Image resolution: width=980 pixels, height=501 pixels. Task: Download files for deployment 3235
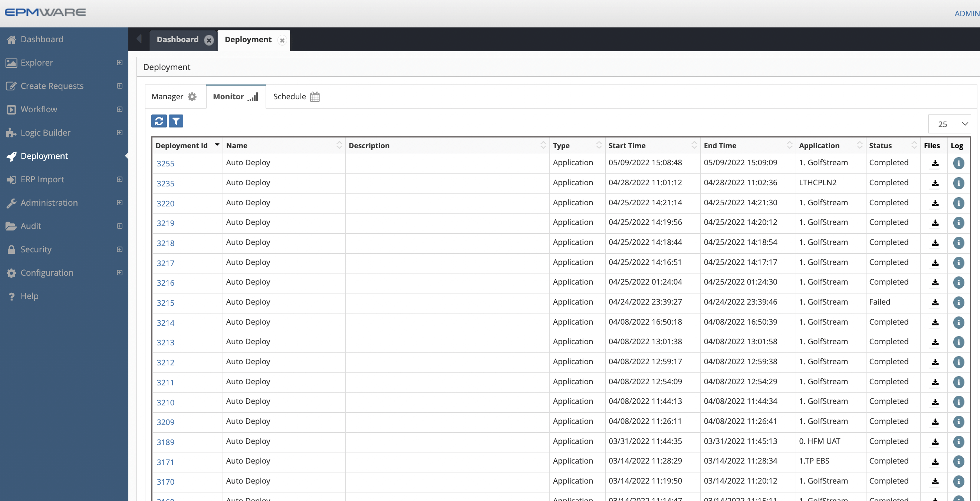point(935,183)
